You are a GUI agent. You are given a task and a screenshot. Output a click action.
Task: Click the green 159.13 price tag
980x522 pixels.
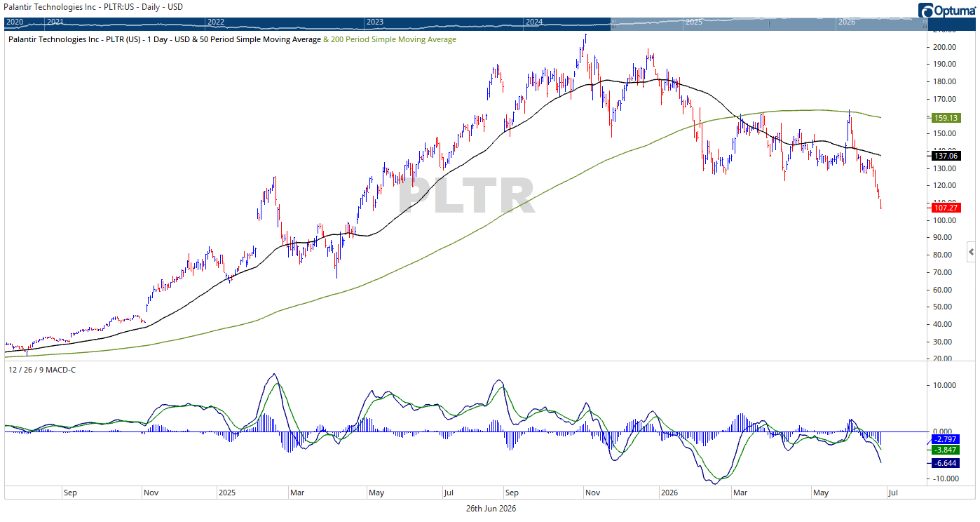(x=945, y=118)
